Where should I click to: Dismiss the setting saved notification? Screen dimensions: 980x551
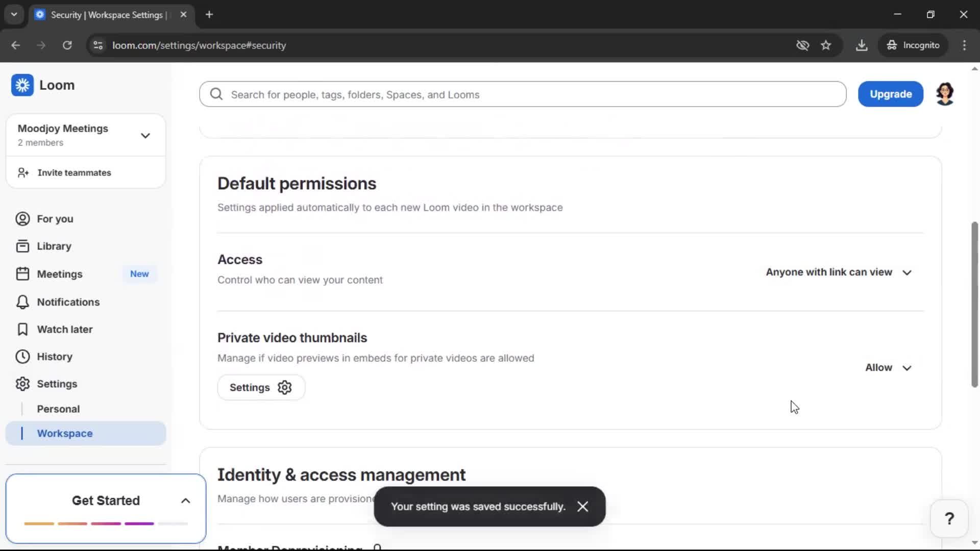(582, 506)
